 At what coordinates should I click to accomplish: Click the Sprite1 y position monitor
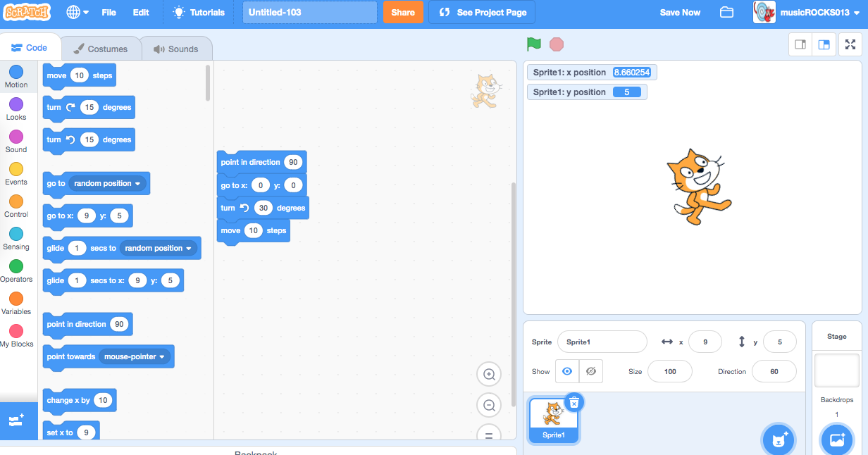[587, 92]
